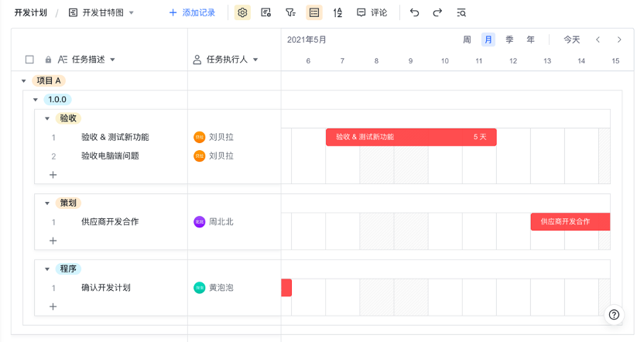Click the redo arrow icon

437,12
